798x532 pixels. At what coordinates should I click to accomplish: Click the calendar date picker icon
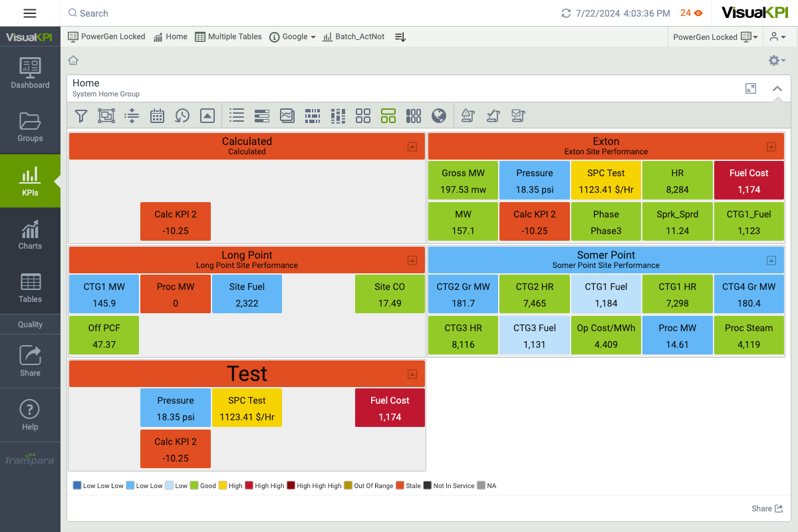157,116
